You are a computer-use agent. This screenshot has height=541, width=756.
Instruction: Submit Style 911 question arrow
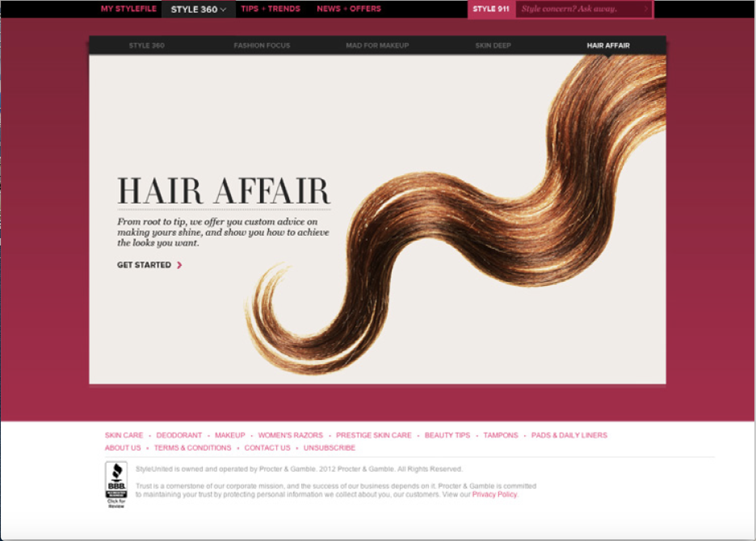click(646, 9)
